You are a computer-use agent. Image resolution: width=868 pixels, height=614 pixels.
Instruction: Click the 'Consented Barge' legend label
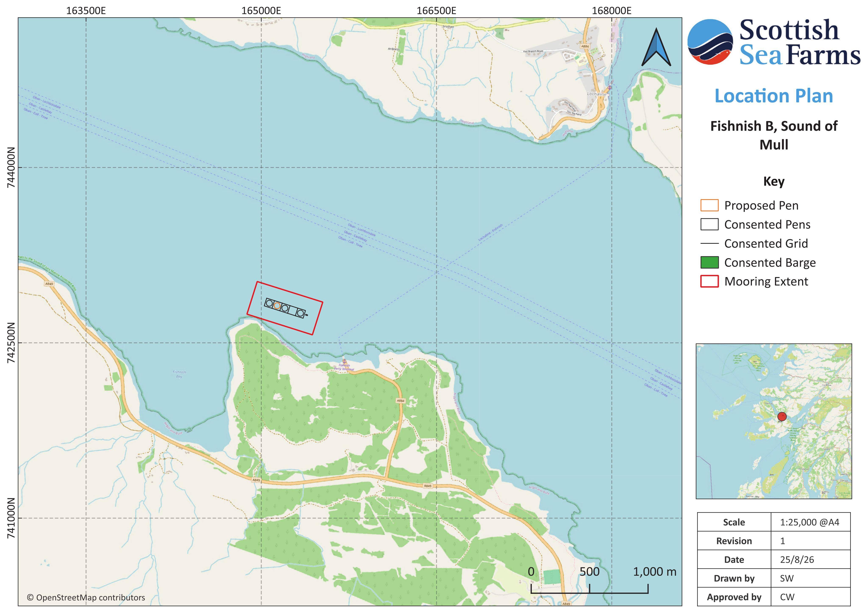point(770,262)
